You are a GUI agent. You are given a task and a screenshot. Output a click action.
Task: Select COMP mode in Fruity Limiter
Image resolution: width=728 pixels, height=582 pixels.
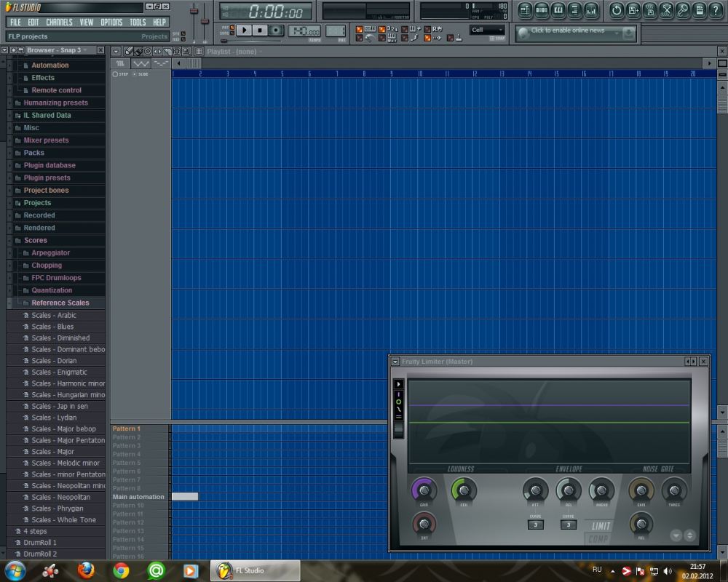(598, 539)
